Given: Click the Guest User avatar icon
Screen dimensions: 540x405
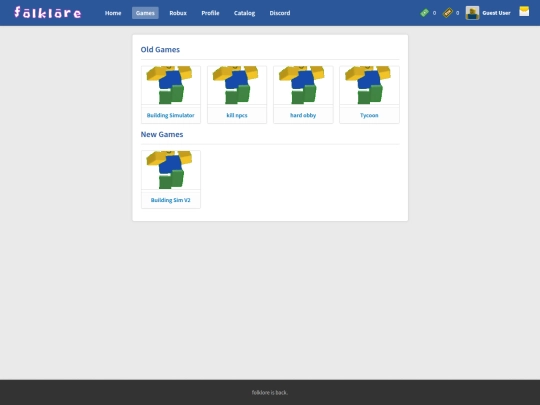Looking at the screenshot, I should point(472,13).
